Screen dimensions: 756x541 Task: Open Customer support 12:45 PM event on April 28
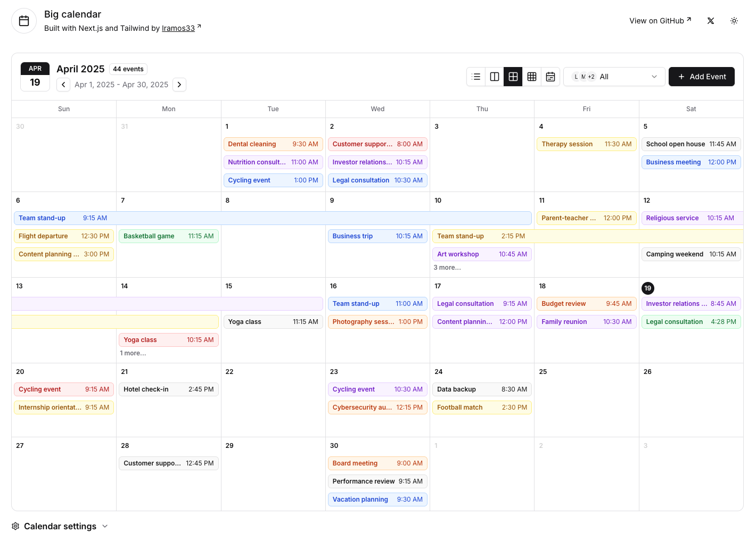point(169,463)
